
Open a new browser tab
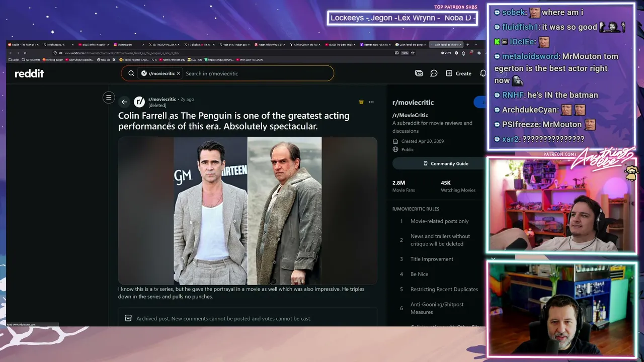(467, 45)
